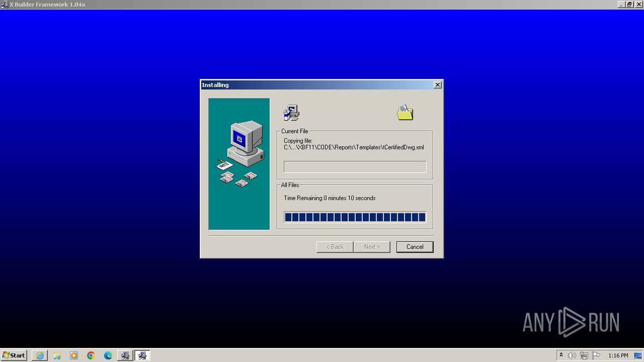Open the Windows Start menu
This screenshot has height=362, width=644.
click(x=14, y=355)
